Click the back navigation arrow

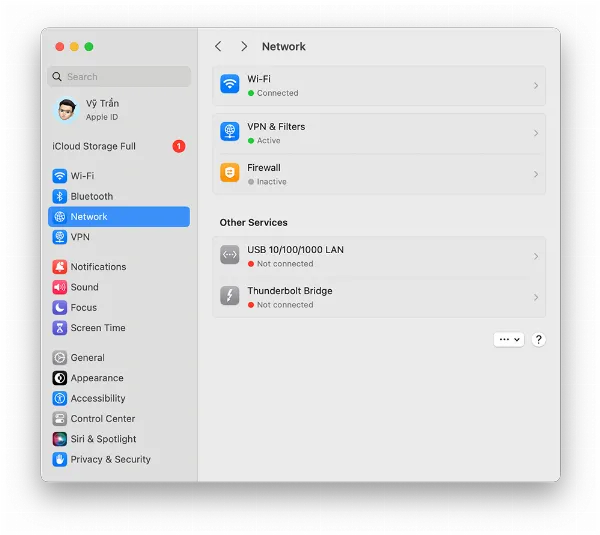click(219, 47)
